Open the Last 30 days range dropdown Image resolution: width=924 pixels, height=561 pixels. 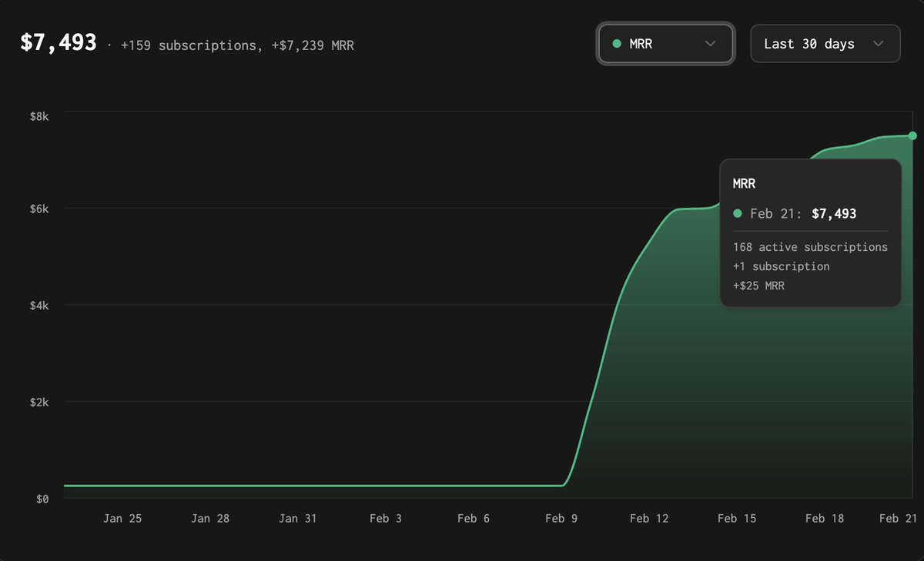[825, 44]
